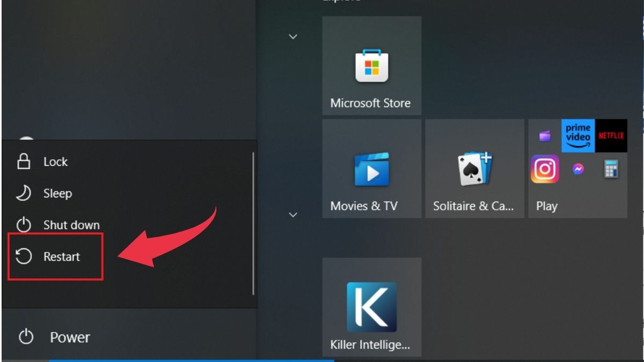This screenshot has width=644, height=362.
Task: Expand the lower app list chevron
Action: click(x=293, y=215)
